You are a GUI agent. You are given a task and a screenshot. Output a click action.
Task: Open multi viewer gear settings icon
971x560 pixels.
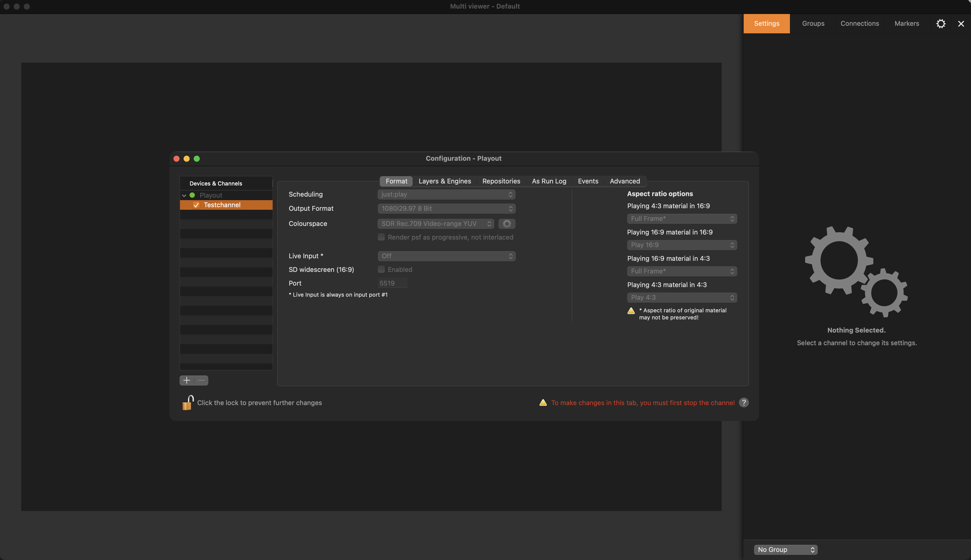click(x=941, y=24)
